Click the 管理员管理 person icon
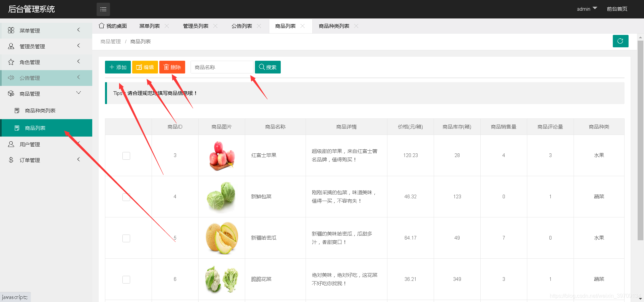This screenshot has height=302, width=644. click(x=11, y=46)
